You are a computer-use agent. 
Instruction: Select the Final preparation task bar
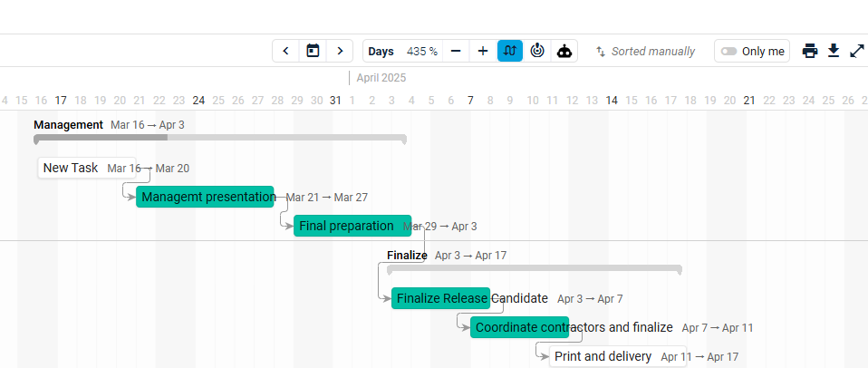coord(352,226)
